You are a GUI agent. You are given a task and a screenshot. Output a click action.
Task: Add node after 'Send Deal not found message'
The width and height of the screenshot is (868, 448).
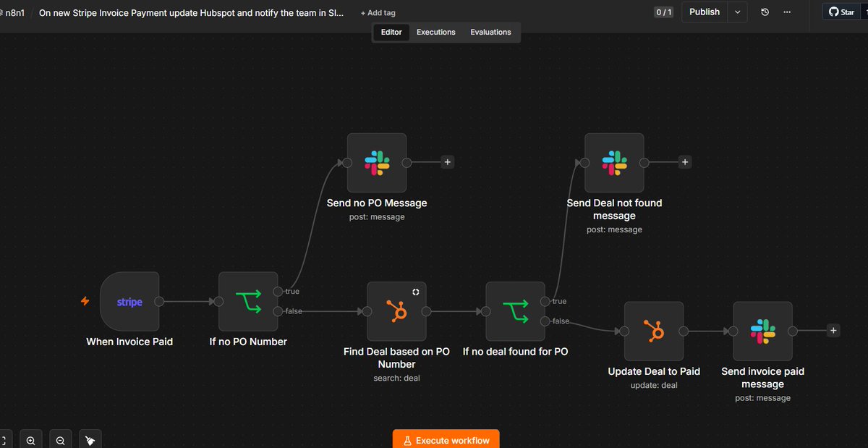685,162
